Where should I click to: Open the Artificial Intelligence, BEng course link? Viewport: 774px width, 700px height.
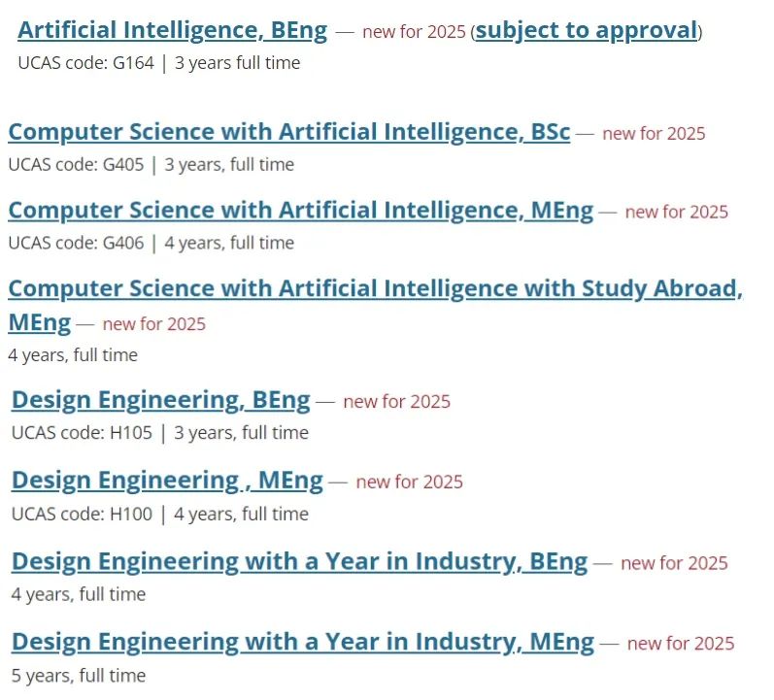point(172,31)
